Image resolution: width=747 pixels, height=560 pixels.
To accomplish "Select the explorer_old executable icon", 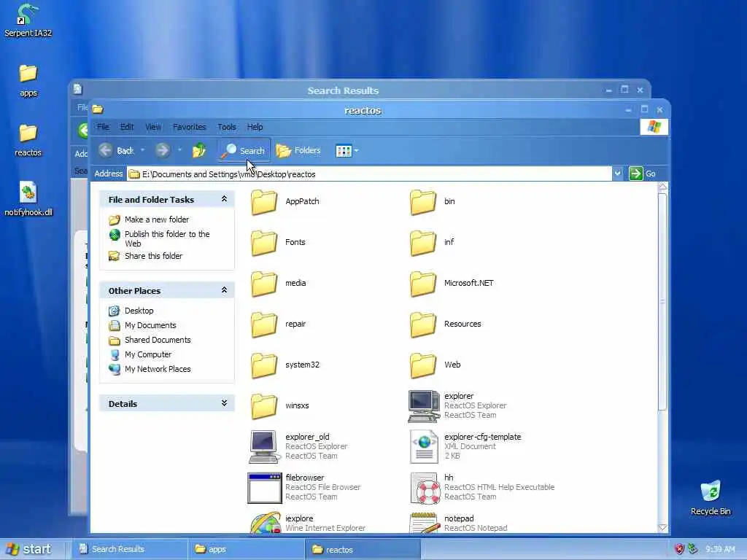I will click(263, 447).
